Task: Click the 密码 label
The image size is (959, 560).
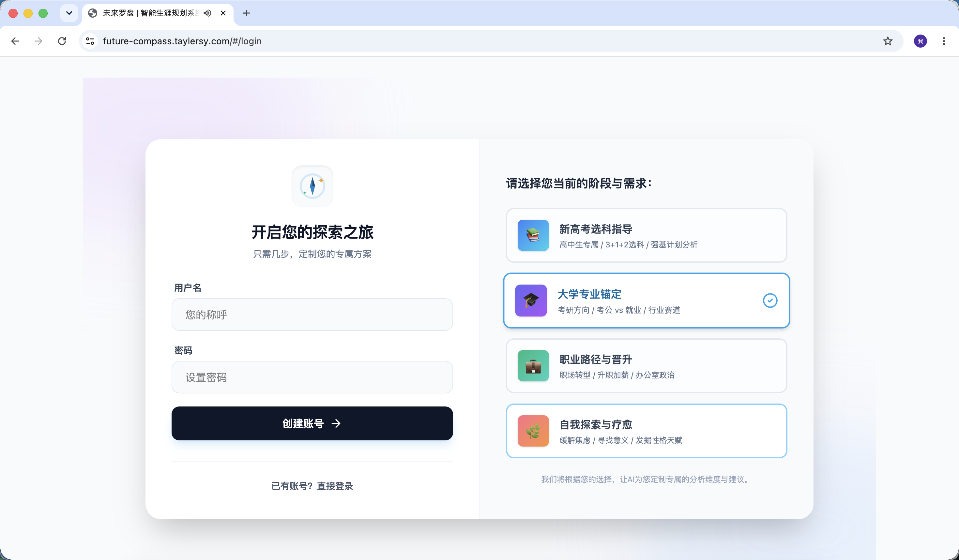Action: (x=183, y=350)
